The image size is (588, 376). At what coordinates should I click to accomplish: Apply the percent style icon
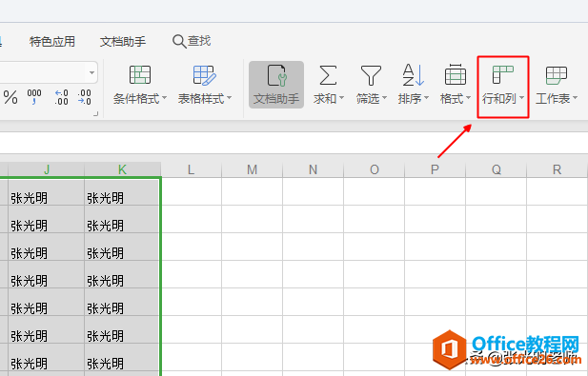(x=10, y=97)
